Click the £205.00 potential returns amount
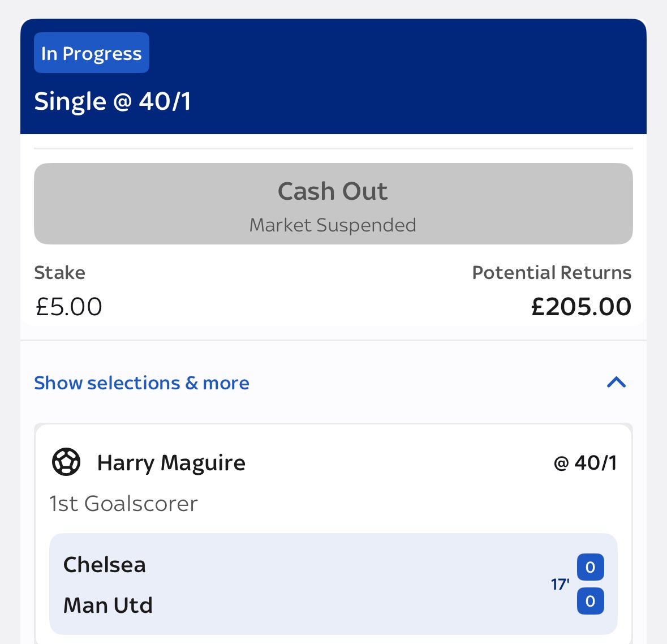The image size is (667, 644). (582, 307)
